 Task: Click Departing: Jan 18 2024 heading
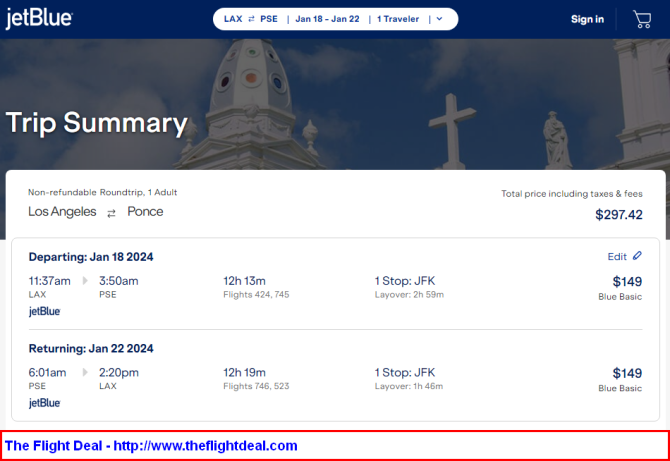(x=91, y=257)
